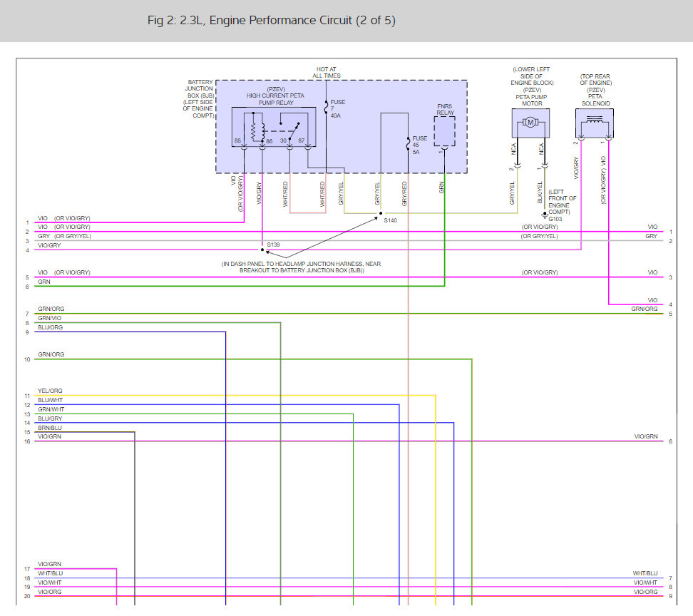693x616 pixels.
Task: Click the 'VIO/GRY' label on left row 4
Action: [x=49, y=245]
